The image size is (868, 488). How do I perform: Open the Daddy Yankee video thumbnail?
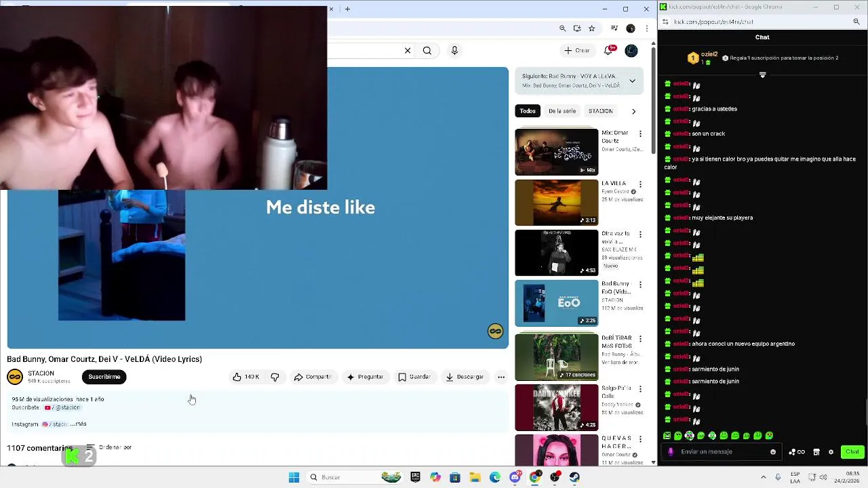click(x=557, y=407)
